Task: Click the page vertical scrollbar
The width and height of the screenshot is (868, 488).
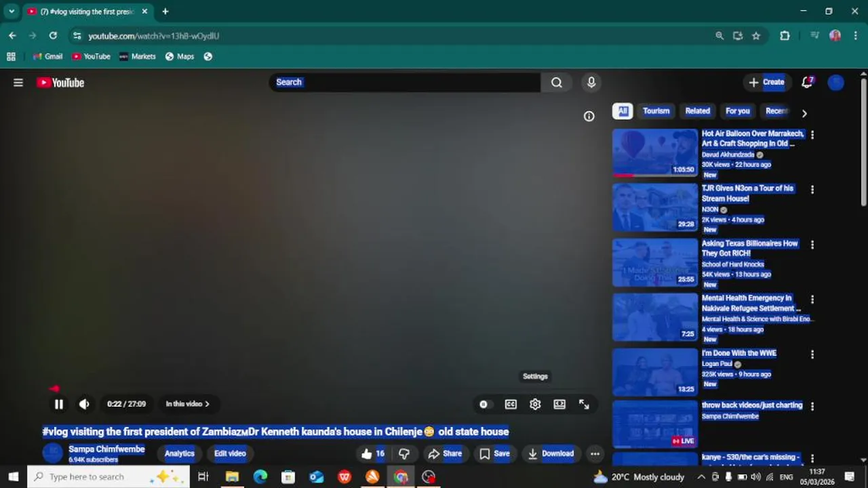Action: tap(863, 142)
